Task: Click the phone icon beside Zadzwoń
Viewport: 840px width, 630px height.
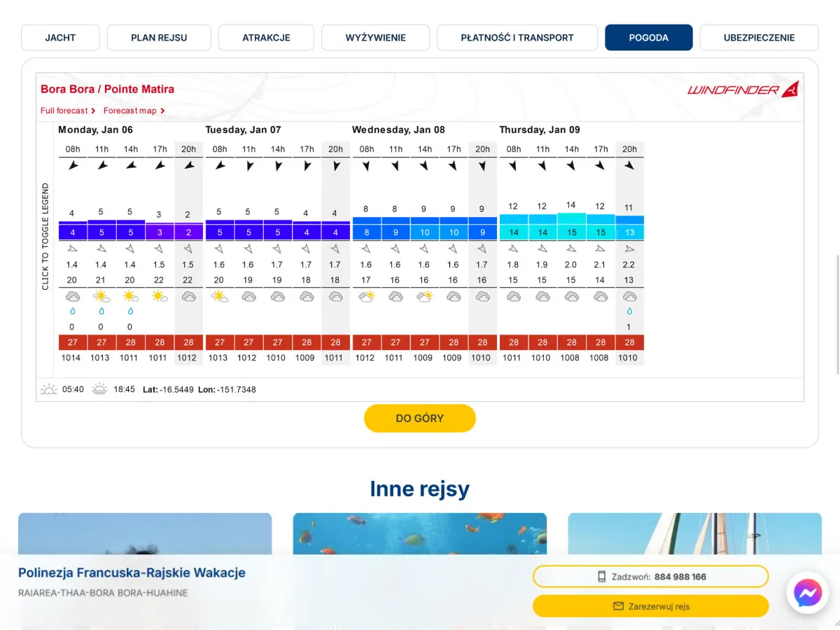Action: 601,577
